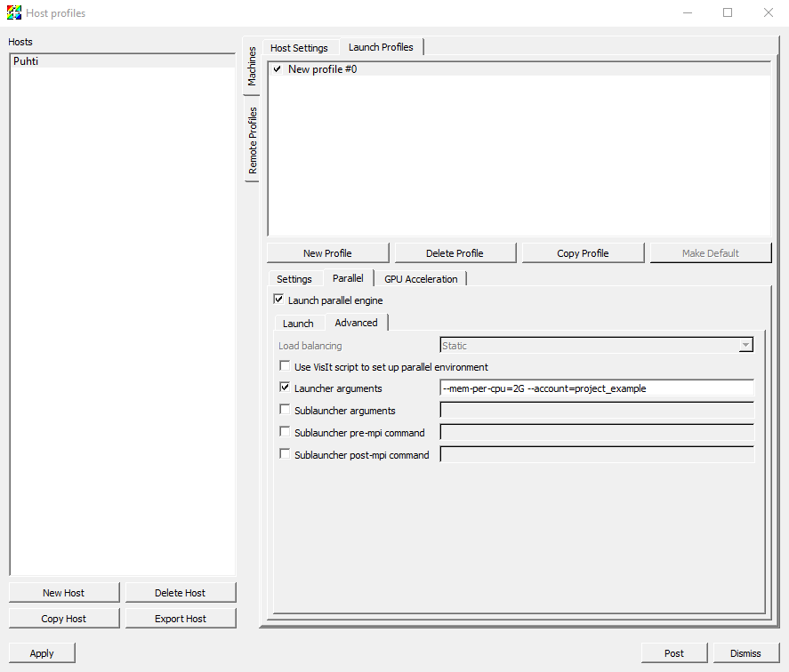The height and width of the screenshot is (672, 789).
Task: Select the Launch sub-tab
Action: pyautogui.click(x=298, y=324)
